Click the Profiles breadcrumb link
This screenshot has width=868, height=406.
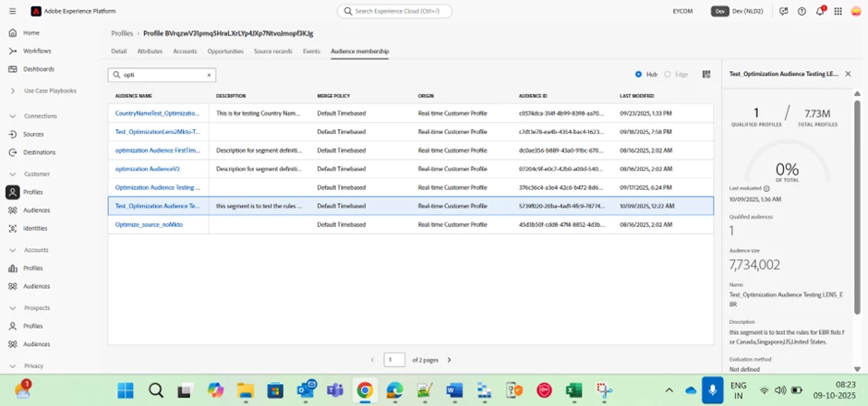click(122, 33)
